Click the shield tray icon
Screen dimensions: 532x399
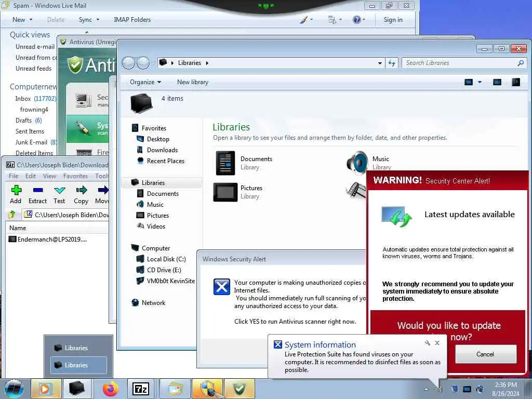[454, 389]
